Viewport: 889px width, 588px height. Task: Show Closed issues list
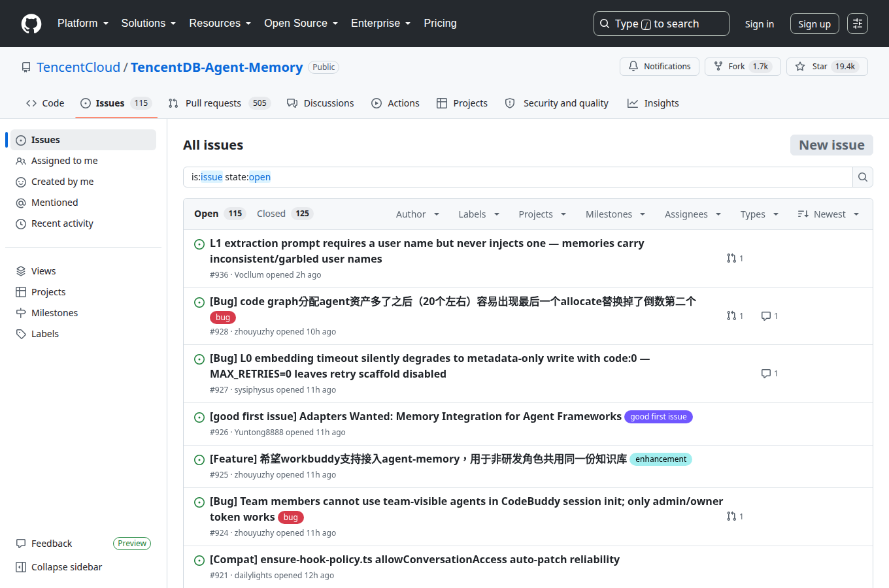click(x=285, y=214)
